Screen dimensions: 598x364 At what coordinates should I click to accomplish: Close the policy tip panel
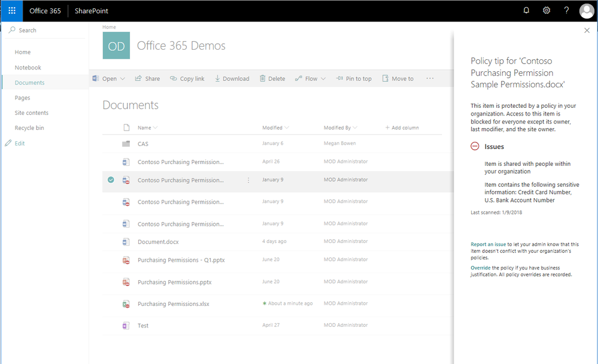pyautogui.click(x=587, y=31)
